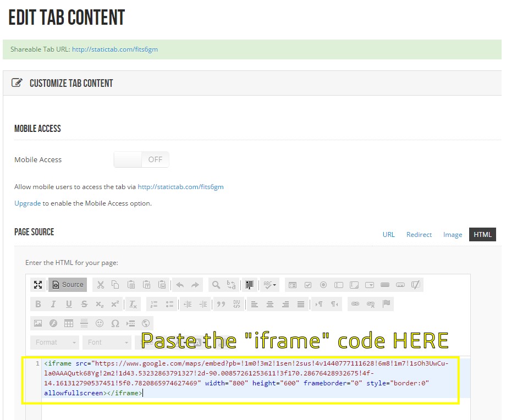Image resolution: width=506 pixels, height=420 pixels.
Task: Insert an image button
Action: coord(400,285)
